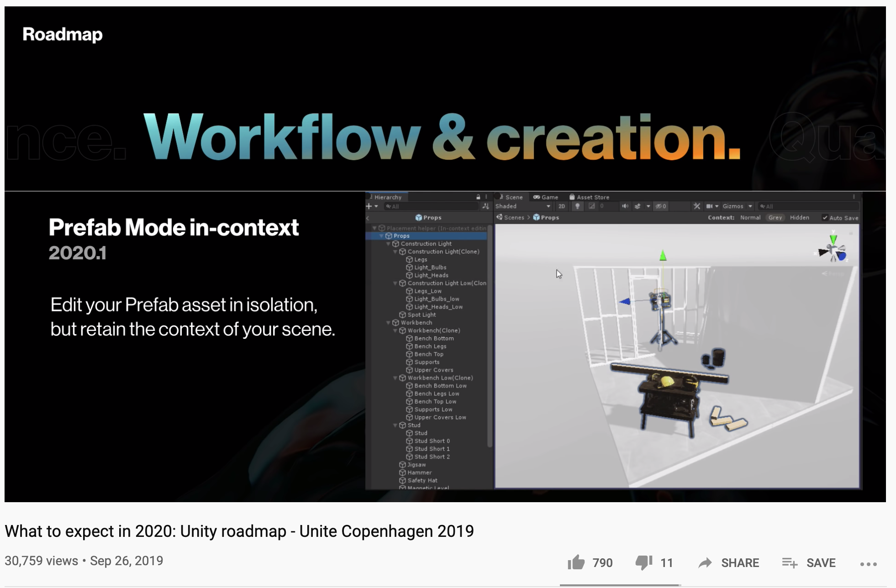
Task: Toggle scene lighting with the bulb icon
Action: click(x=578, y=206)
